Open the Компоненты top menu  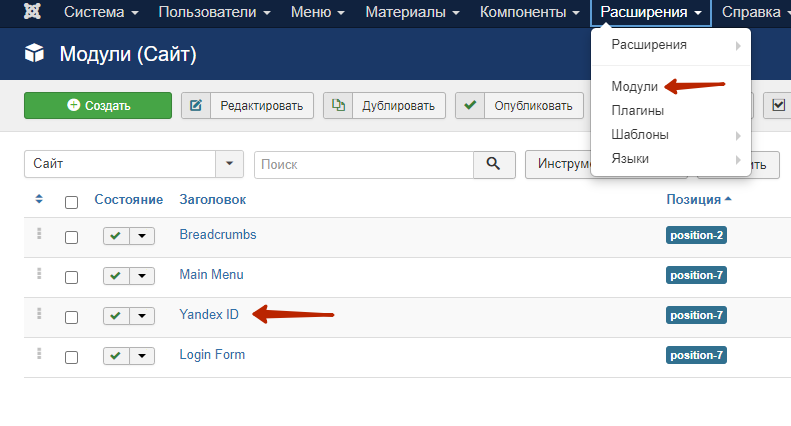point(529,13)
